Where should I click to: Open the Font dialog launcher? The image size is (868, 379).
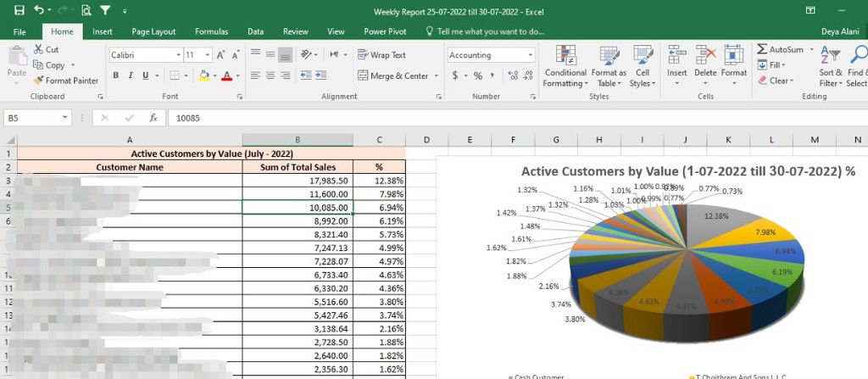[x=240, y=97]
